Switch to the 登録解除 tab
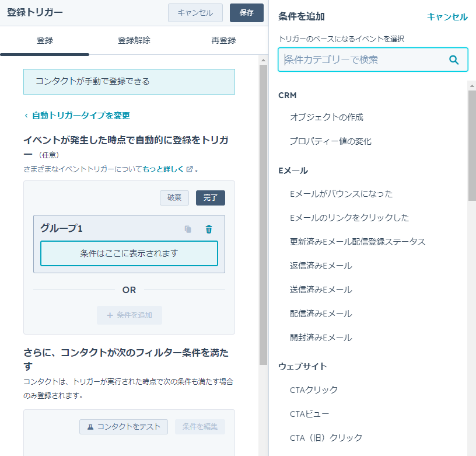This screenshot has width=476, height=456. pos(134,40)
